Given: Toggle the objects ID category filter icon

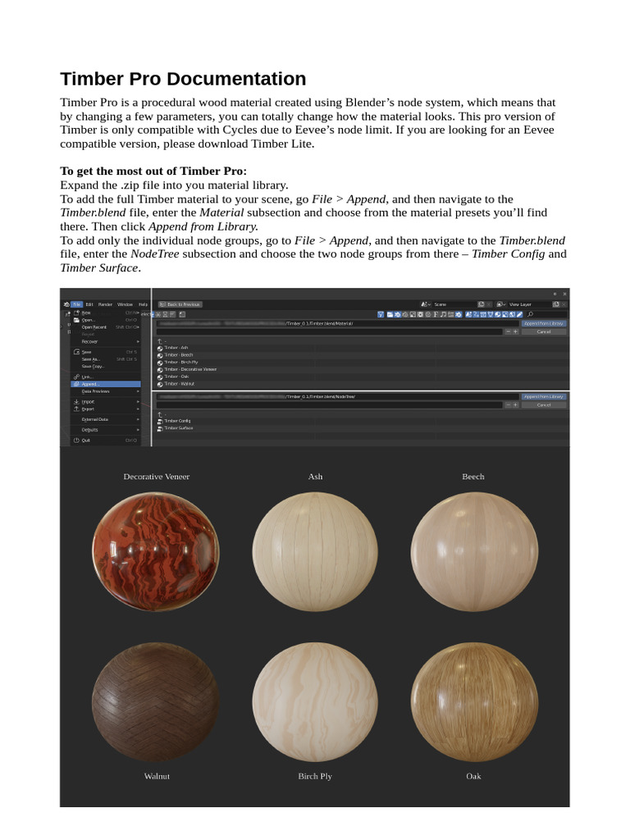Looking at the screenshot, I should coord(482,314).
